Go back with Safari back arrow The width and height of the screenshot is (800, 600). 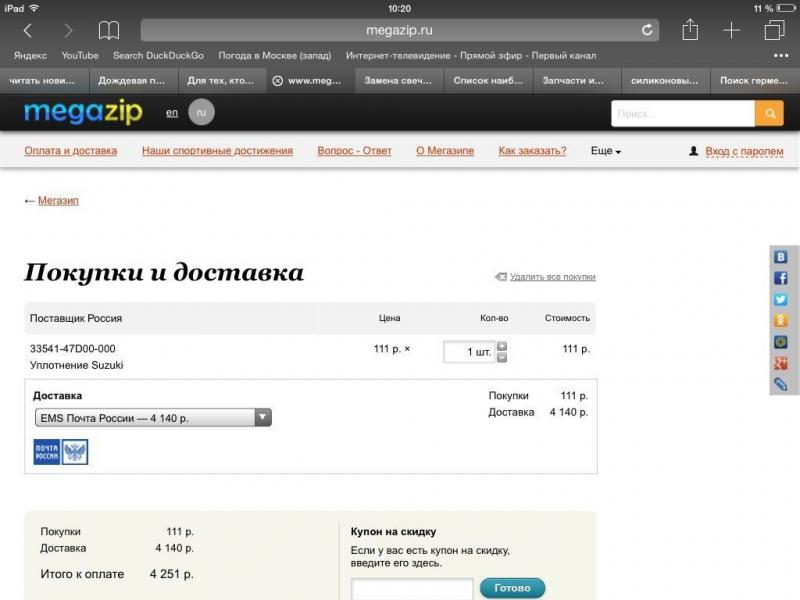28,31
